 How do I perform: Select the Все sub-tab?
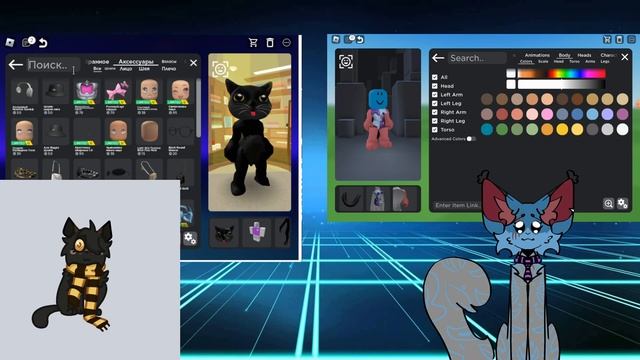97,69
